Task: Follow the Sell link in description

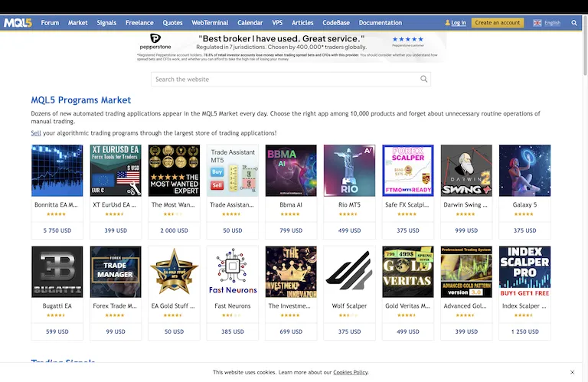Action: 35,133
